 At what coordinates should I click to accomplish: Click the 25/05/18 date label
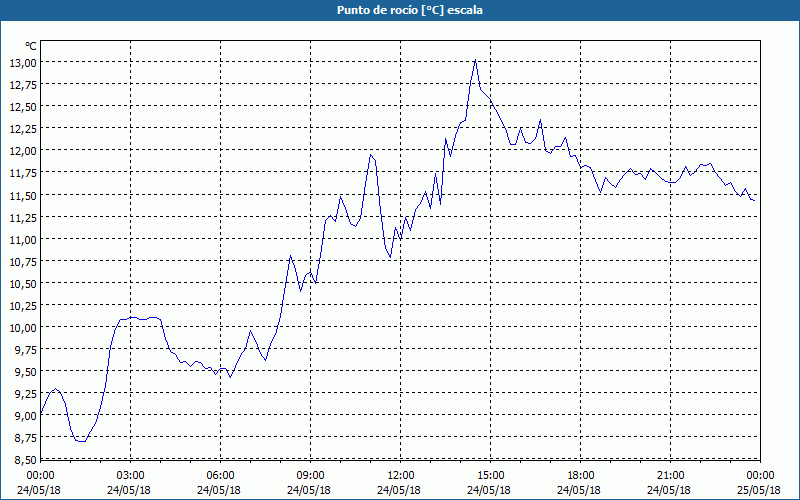point(759,490)
